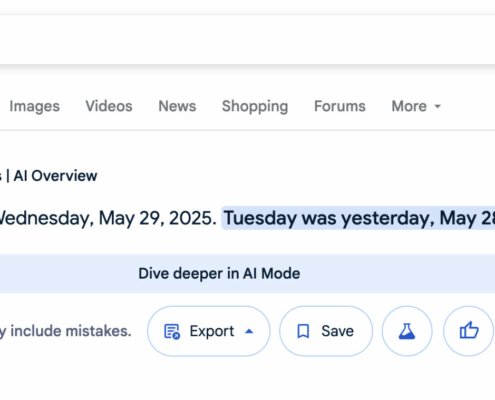This screenshot has height=400, width=495.
Task: Click the Export button
Action: [209, 331]
